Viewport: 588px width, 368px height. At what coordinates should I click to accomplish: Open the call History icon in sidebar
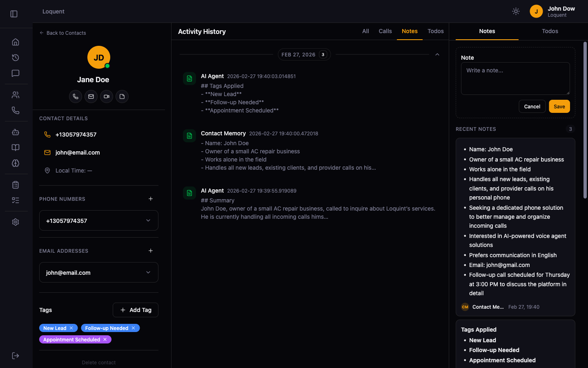point(16,58)
